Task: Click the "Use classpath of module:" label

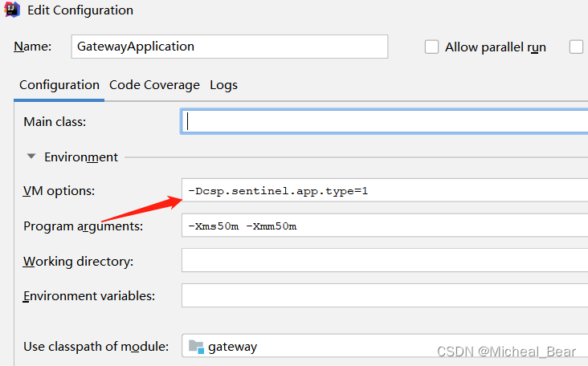Action: click(x=96, y=347)
